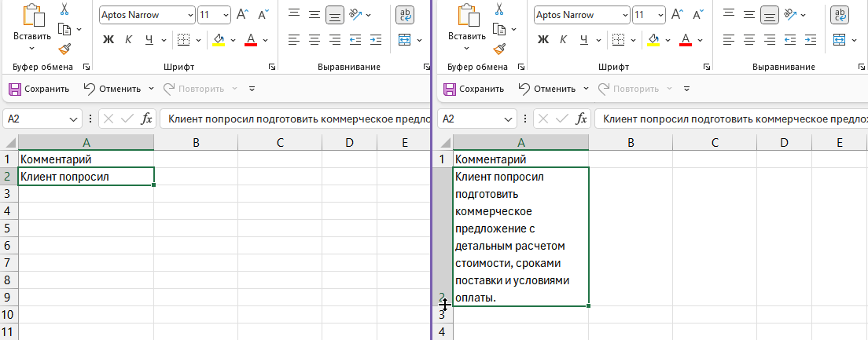Select row 5 header in left window
This screenshot has width=868, height=340.
9,228
